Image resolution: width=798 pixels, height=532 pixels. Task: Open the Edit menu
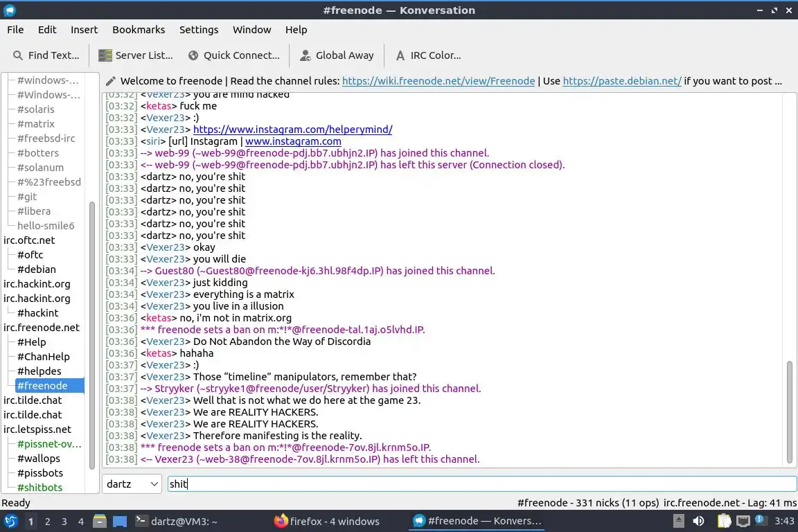(47, 30)
